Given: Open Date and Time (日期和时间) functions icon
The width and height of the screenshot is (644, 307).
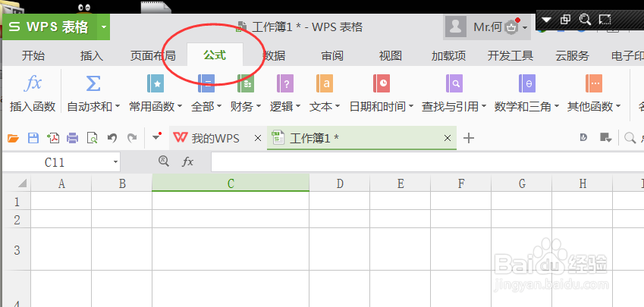Looking at the screenshot, I should (x=382, y=83).
